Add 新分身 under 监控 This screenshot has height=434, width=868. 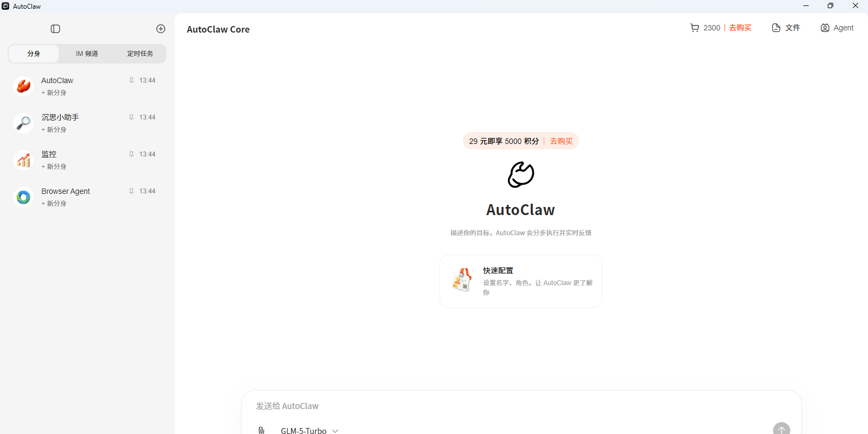pyautogui.click(x=54, y=167)
